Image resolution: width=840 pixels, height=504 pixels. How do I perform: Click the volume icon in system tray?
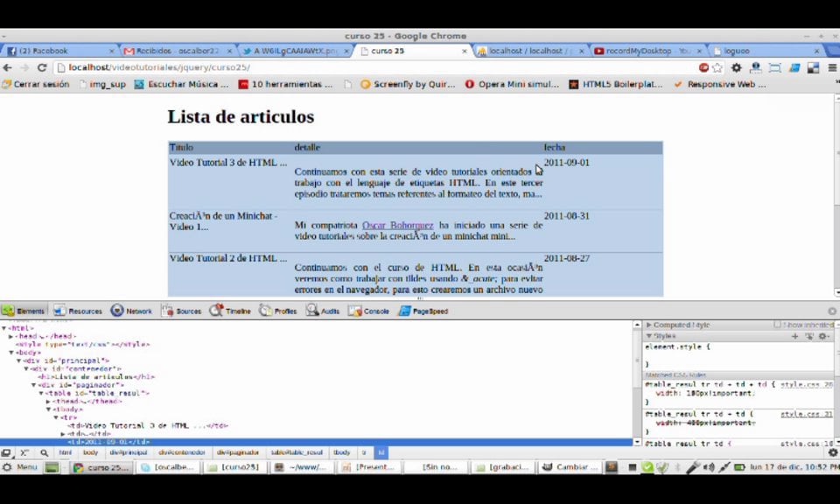[x=709, y=467]
